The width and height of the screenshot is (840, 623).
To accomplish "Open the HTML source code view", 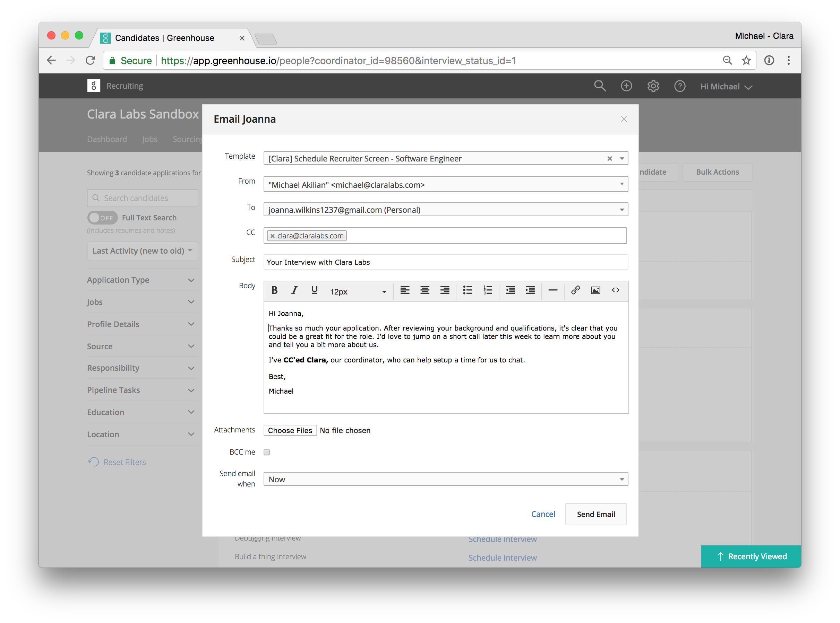I will [616, 290].
